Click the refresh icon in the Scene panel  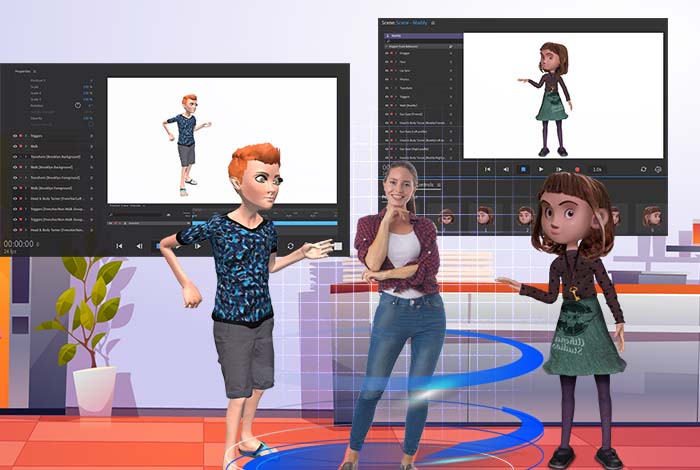(643, 170)
